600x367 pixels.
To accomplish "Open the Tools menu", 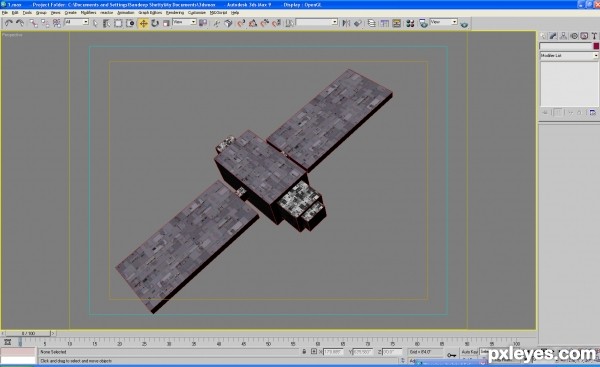I will (x=27, y=13).
